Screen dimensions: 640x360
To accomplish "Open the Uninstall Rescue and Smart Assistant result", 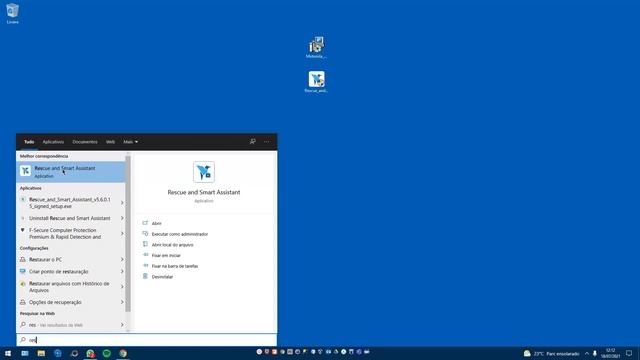I will tap(71, 218).
